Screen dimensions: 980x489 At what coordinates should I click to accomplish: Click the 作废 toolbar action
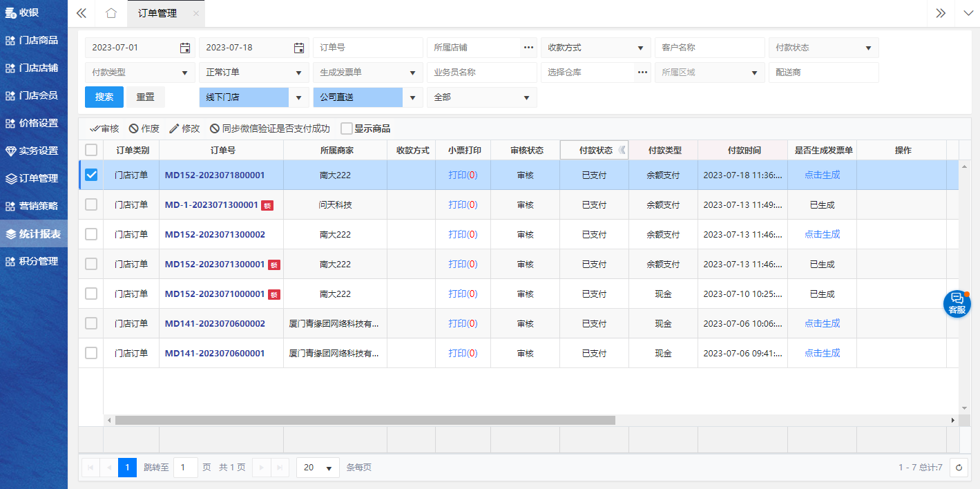(x=144, y=128)
